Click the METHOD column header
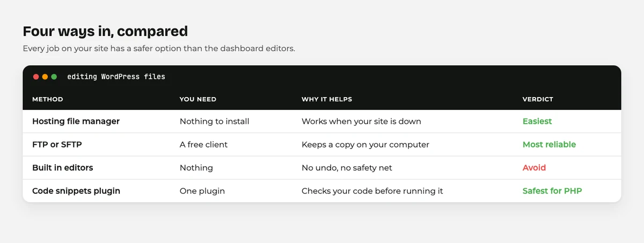Screen dimensions: 644x243 click(48, 99)
